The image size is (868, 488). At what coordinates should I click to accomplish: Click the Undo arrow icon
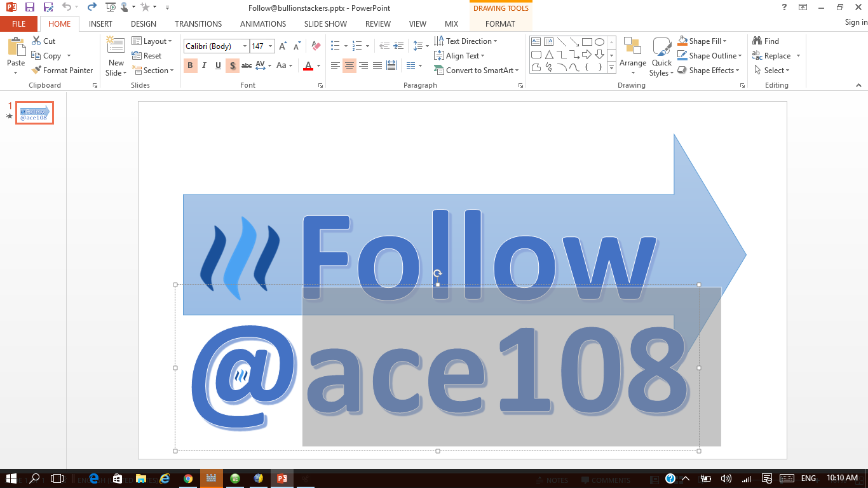tap(67, 8)
